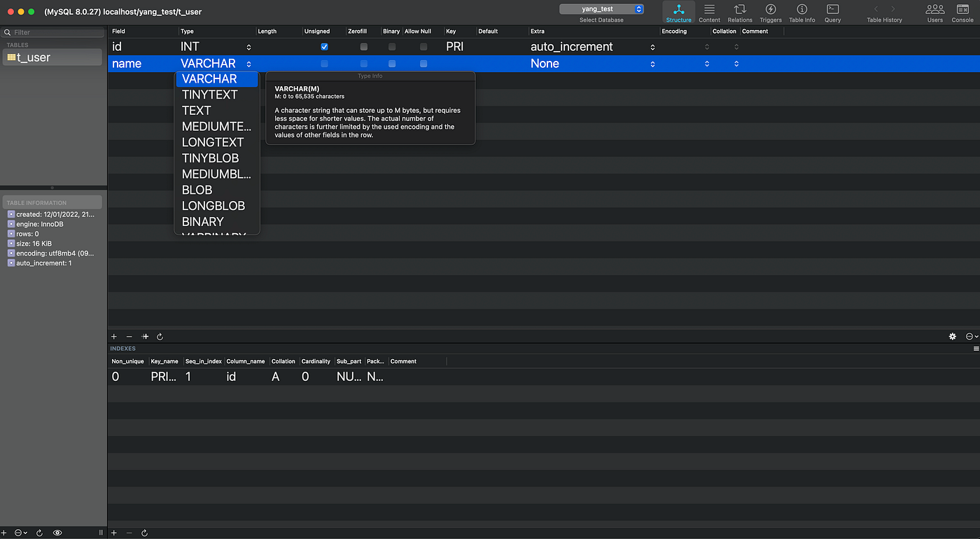Check Zerofill for the name field
This screenshot has width=980, height=539.
pos(363,63)
